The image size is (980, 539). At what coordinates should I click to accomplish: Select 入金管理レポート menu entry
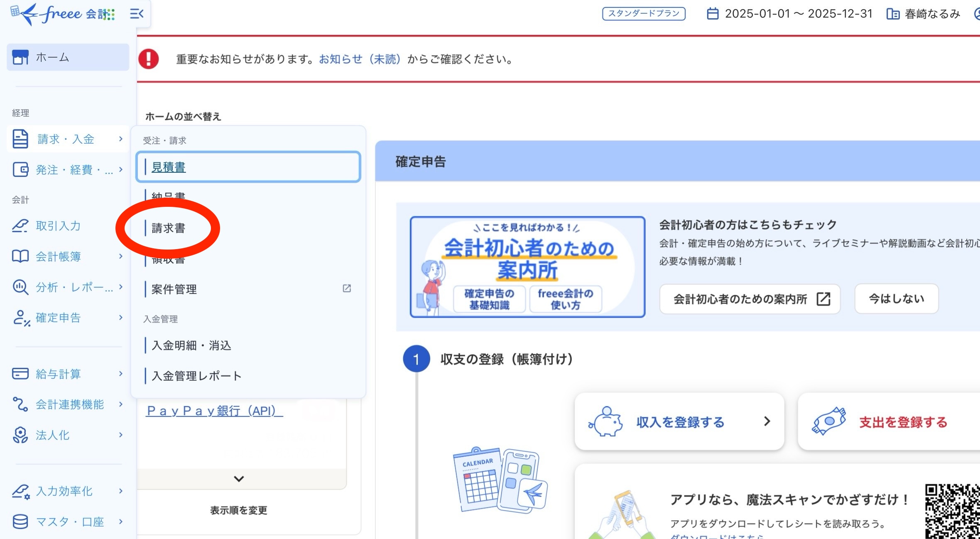196,376
